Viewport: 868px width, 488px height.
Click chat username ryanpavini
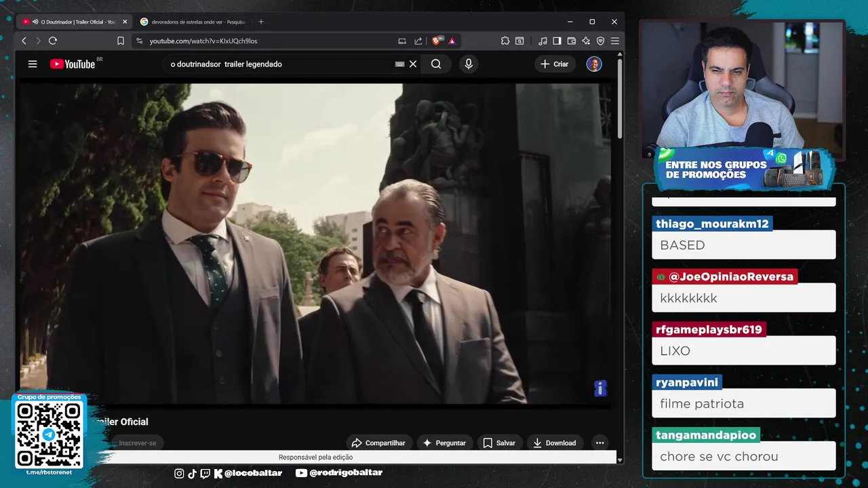click(687, 382)
